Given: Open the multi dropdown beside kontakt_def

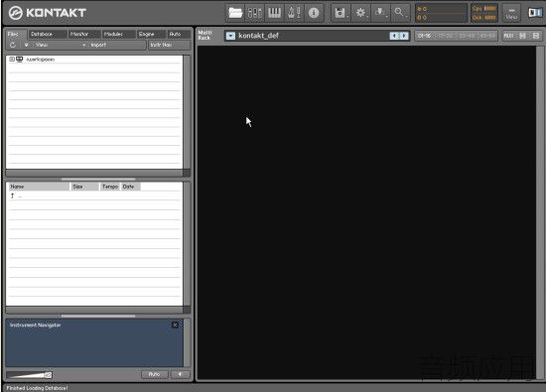Looking at the screenshot, I should point(230,36).
